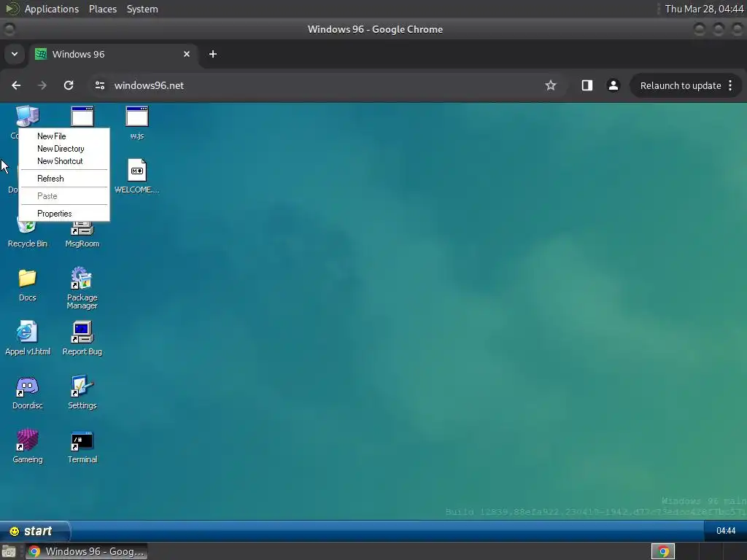Click the show desktop icon in bottom panel
The height and width of the screenshot is (560, 747).
click(9, 551)
